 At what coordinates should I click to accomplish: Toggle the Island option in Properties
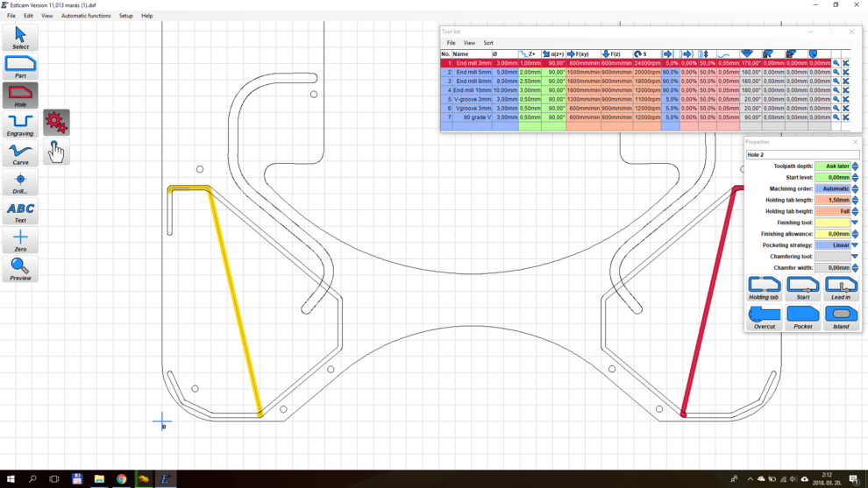(841, 316)
